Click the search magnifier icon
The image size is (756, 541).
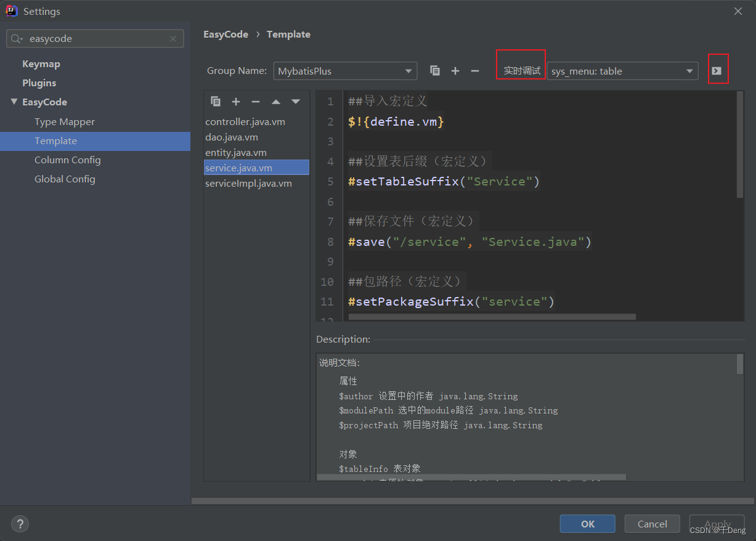pyautogui.click(x=17, y=39)
